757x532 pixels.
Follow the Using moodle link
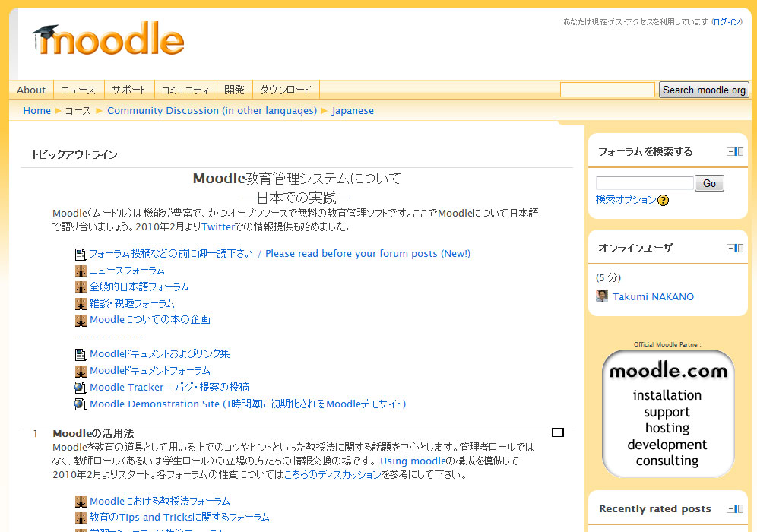click(412, 461)
